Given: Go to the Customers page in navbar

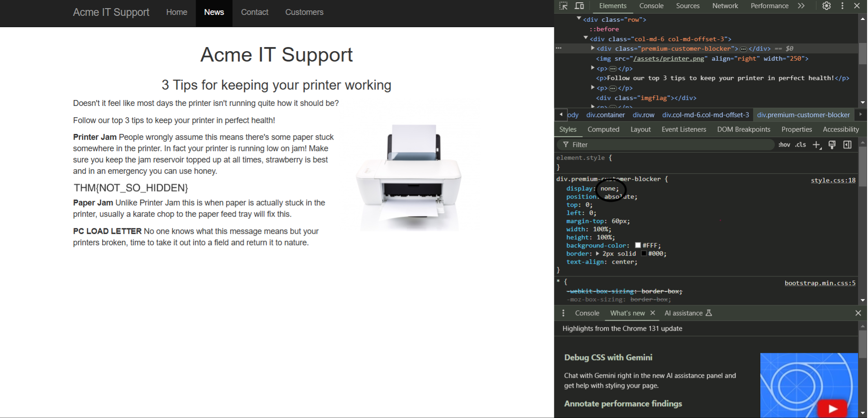Looking at the screenshot, I should tap(304, 12).
